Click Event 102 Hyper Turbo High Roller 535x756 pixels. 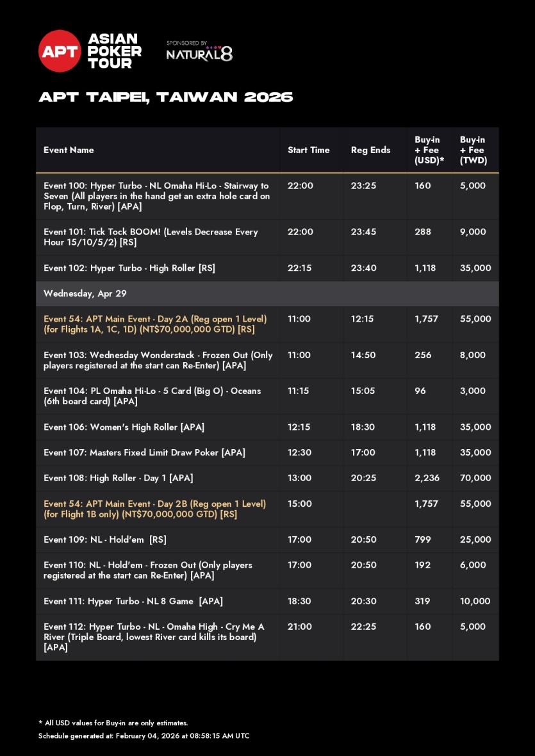[129, 268]
